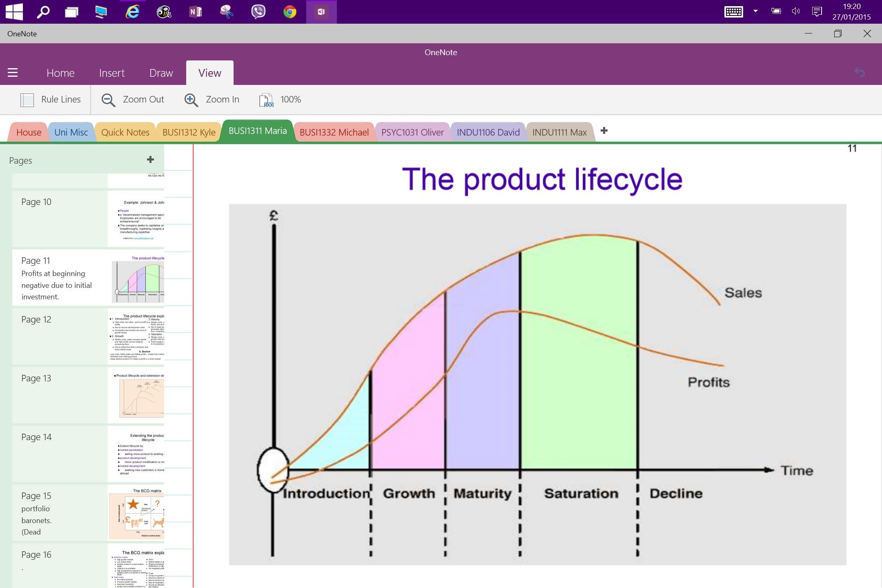Click the Draw tab in ribbon
Image resolution: width=882 pixels, height=588 pixels.
point(161,73)
